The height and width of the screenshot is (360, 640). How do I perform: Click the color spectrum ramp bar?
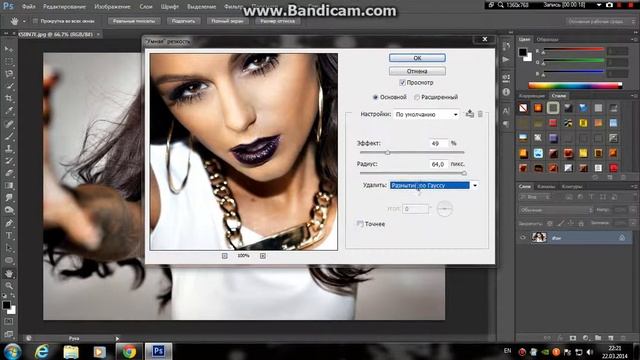click(575, 85)
